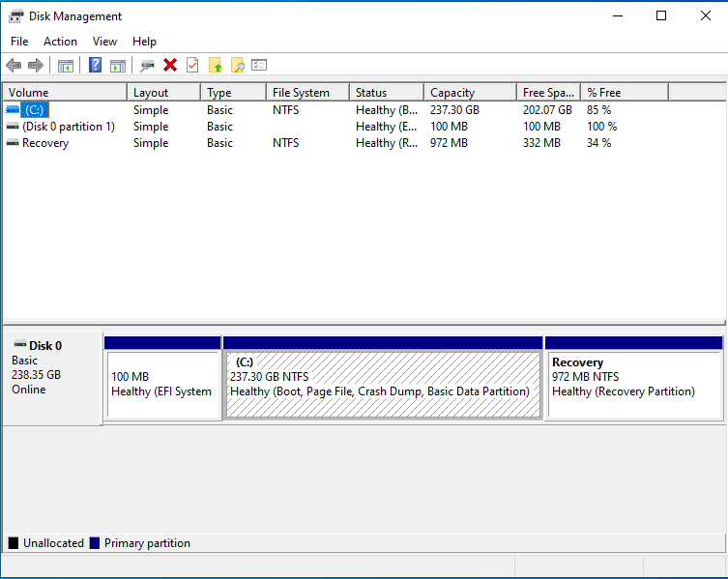The image size is (728, 579).
Task: Click the Back arrow toolbar icon
Action: 14,66
